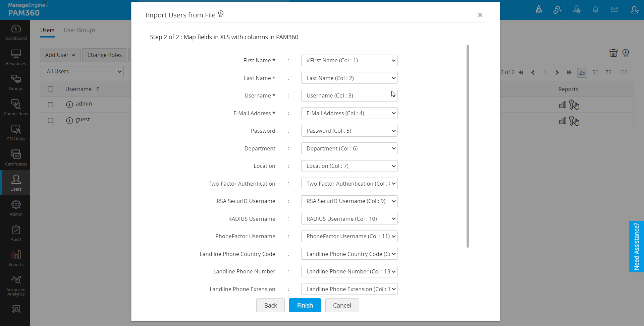Screen dimensions: 644x326
Task: Open the mail envelope icon in header
Action: 614,10
